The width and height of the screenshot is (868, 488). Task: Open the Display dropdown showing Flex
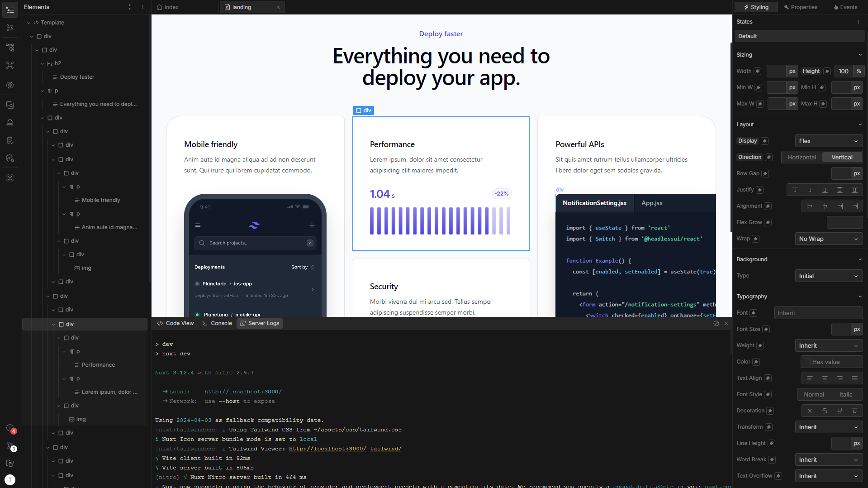pyautogui.click(x=828, y=141)
